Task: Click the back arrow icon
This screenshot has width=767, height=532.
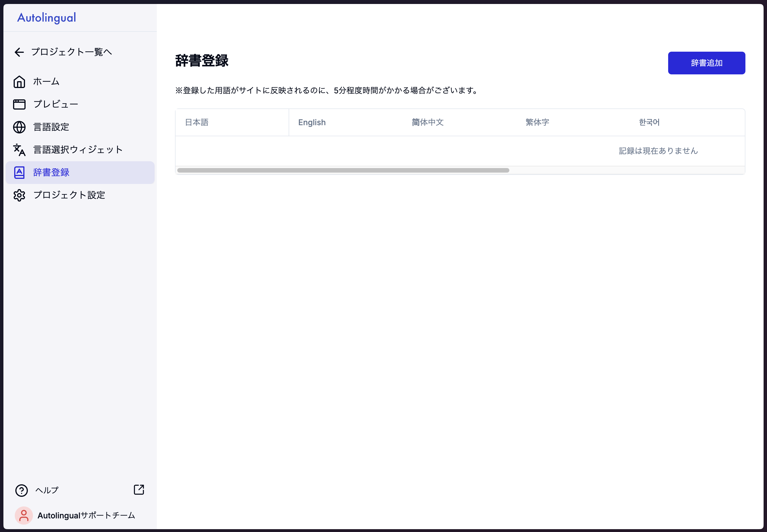Action: pyautogui.click(x=19, y=52)
